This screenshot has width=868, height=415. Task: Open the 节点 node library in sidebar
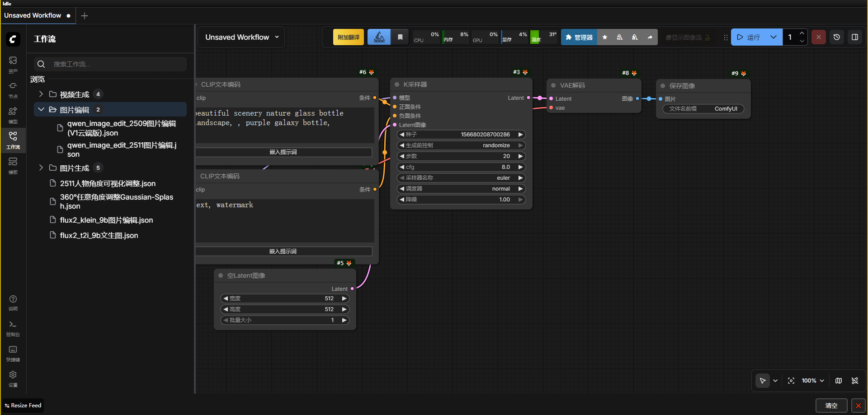coord(13,89)
